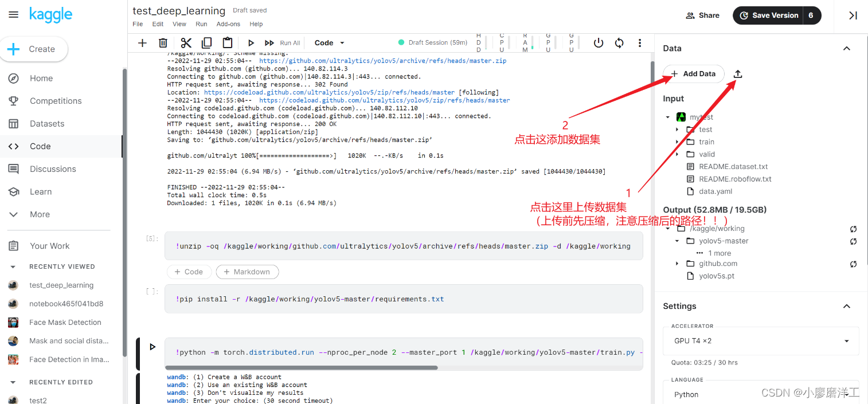
Task: Copy cell with the copy icon
Action: (x=206, y=43)
